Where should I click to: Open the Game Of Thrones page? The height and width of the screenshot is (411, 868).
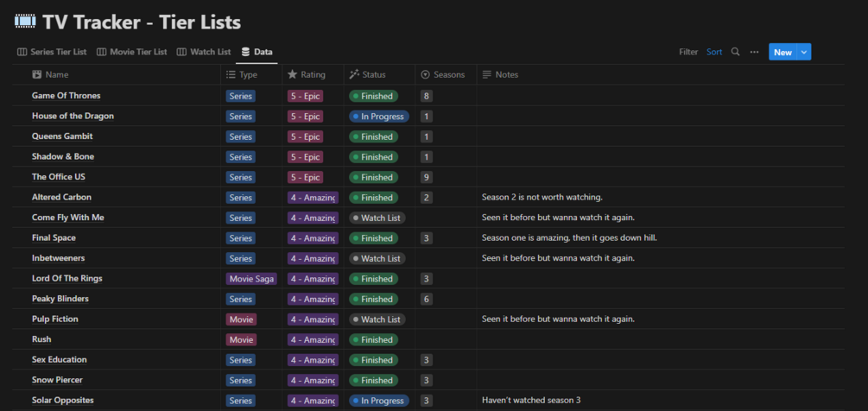66,96
